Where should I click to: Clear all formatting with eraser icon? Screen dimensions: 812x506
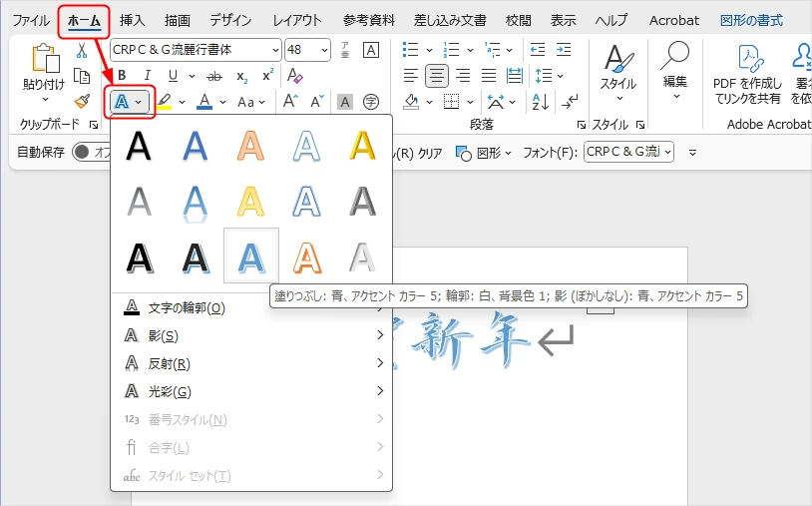point(295,76)
